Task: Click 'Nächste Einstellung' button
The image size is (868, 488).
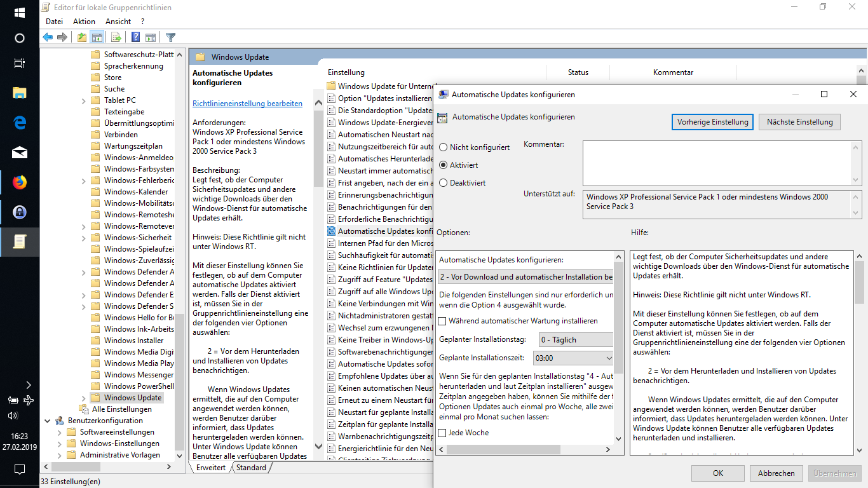Action: point(799,122)
